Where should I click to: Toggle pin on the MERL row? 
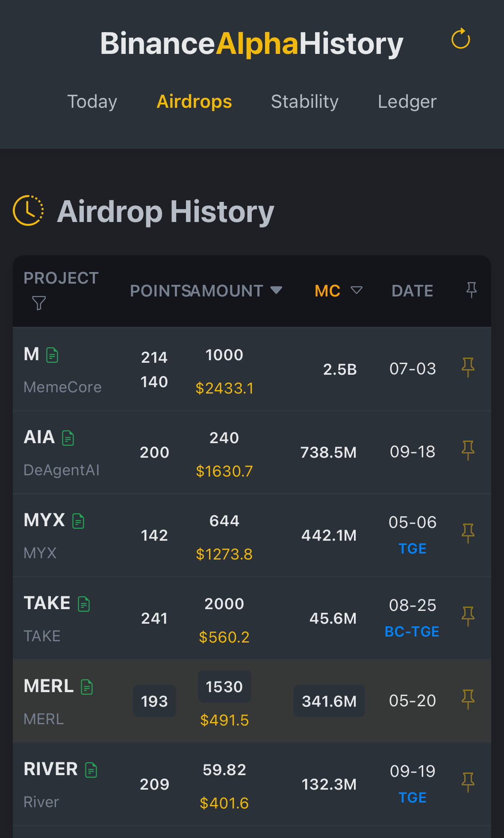[468, 699]
